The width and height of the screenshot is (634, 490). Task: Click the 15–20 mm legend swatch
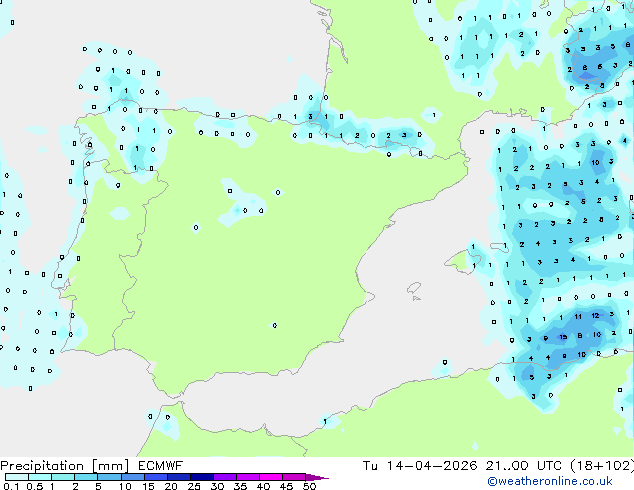[x=155, y=477]
